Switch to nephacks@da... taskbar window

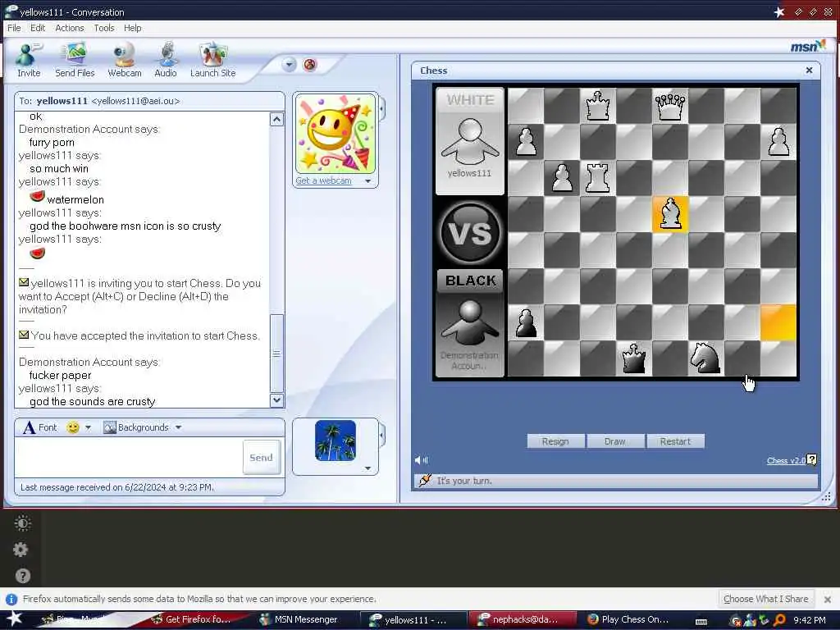[x=521, y=619]
